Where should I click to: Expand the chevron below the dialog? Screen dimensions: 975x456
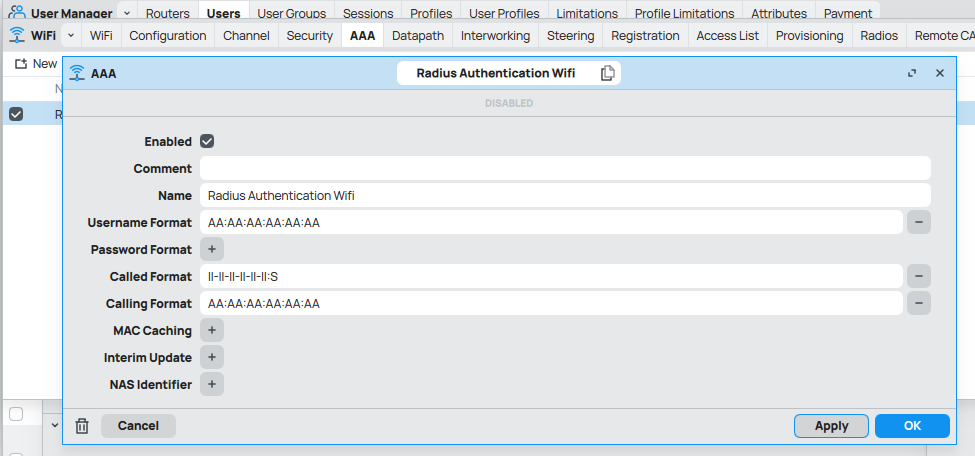[x=55, y=425]
